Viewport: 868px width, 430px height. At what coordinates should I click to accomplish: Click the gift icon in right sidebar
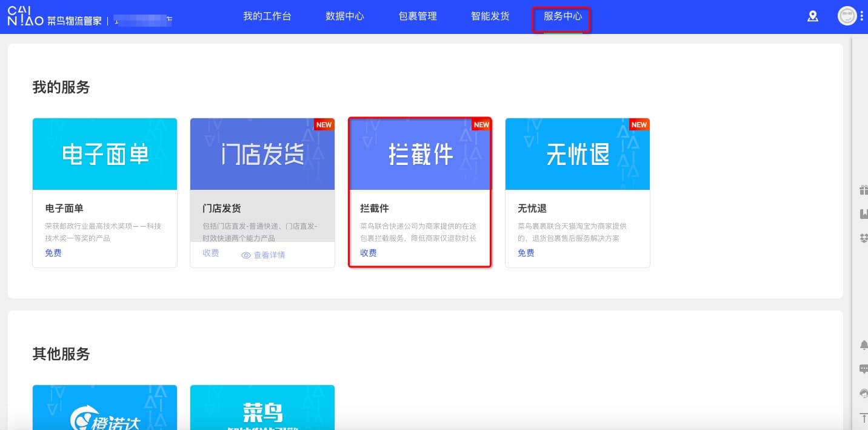coord(864,190)
